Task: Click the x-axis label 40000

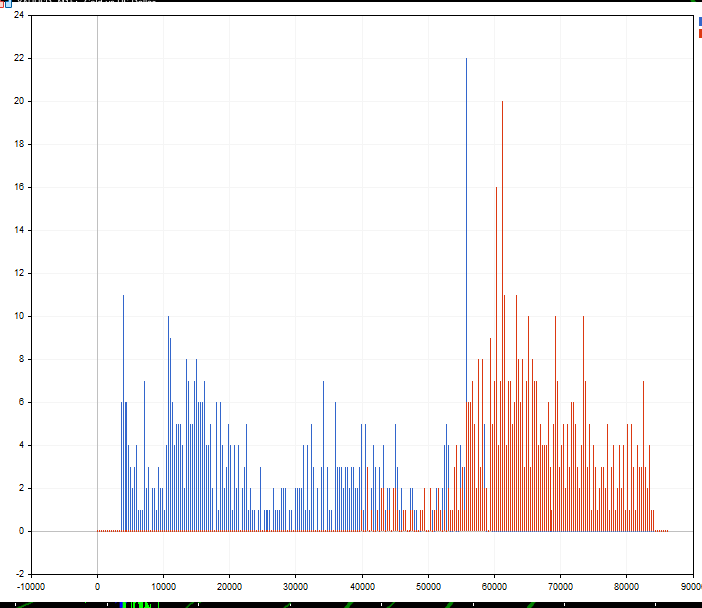Action: tap(362, 587)
